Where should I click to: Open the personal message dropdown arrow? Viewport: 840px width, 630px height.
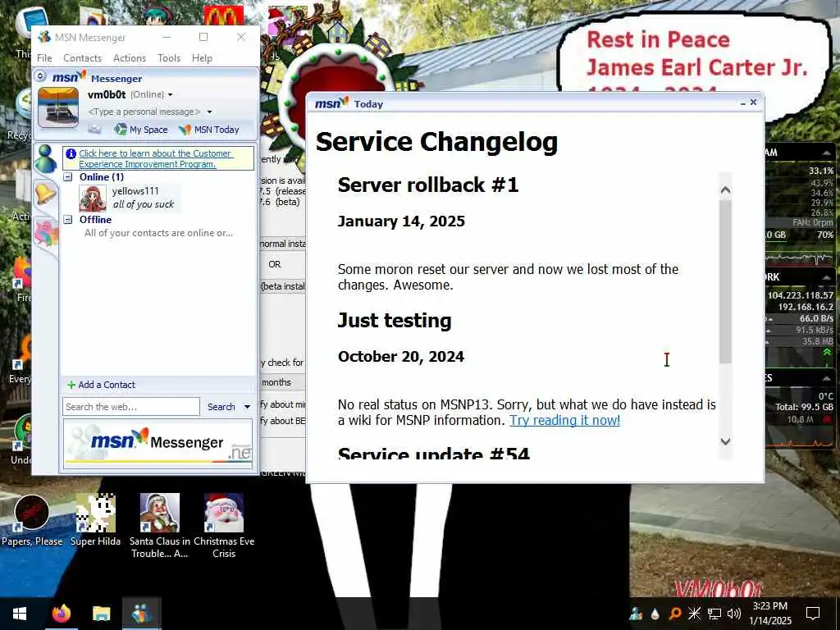coord(209,112)
